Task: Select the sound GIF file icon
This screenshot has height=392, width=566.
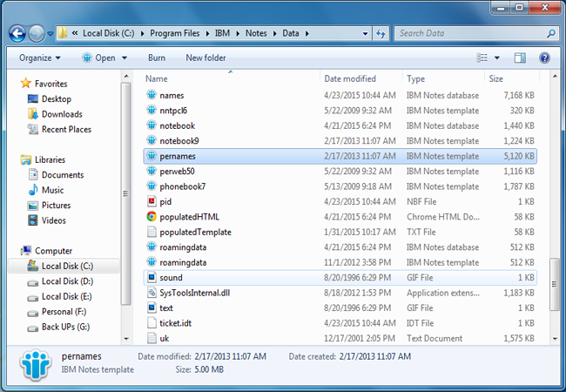Action: pos(152,277)
